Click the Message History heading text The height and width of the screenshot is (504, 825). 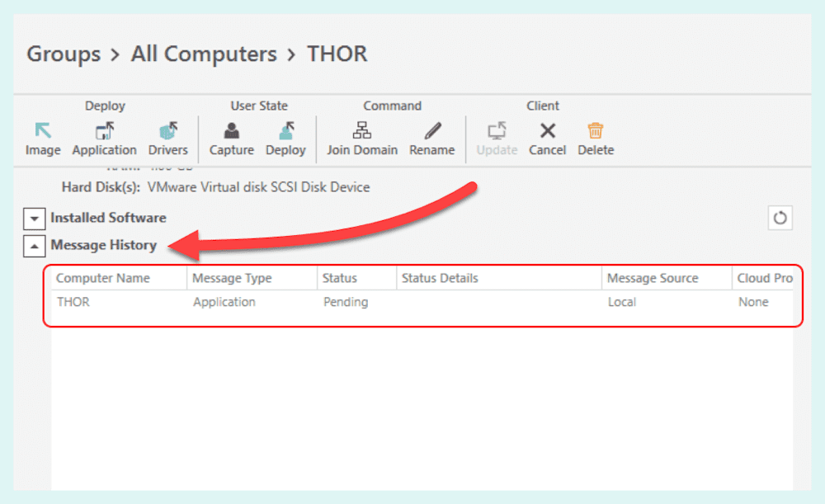point(104,245)
